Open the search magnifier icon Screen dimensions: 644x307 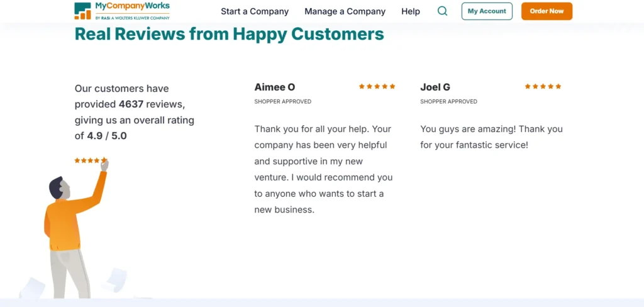point(442,11)
